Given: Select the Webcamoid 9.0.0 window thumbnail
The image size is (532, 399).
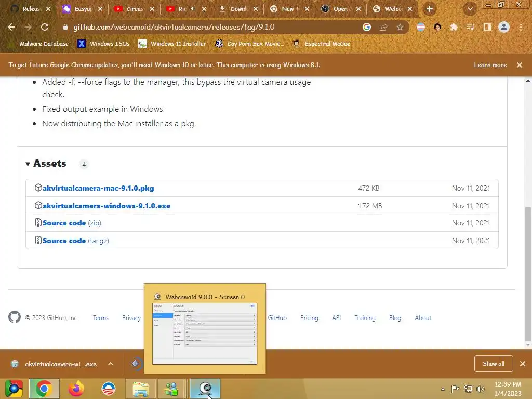Looking at the screenshot, I should tap(205, 334).
